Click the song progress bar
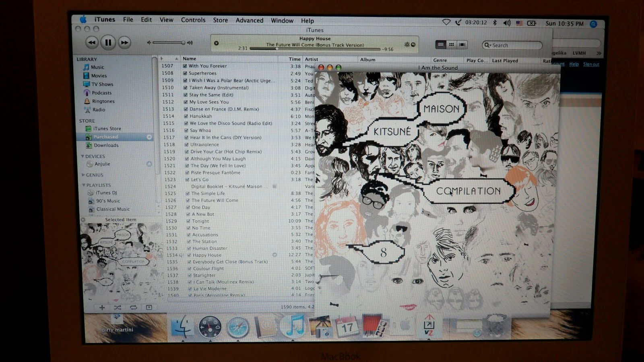Image resolution: width=644 pixels, height=362 pixels. 315,49
